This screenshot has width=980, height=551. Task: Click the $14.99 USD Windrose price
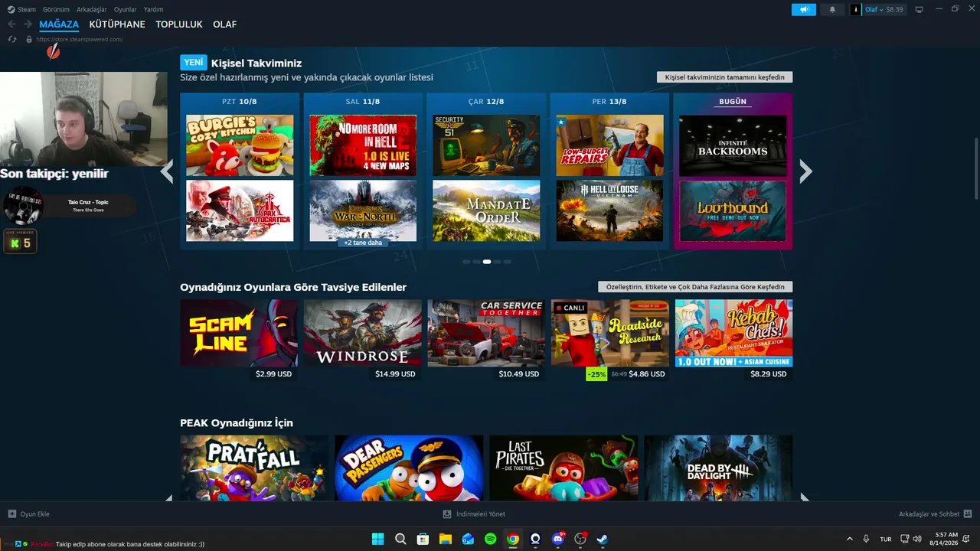pyautogui.click(x=395, y=374)
